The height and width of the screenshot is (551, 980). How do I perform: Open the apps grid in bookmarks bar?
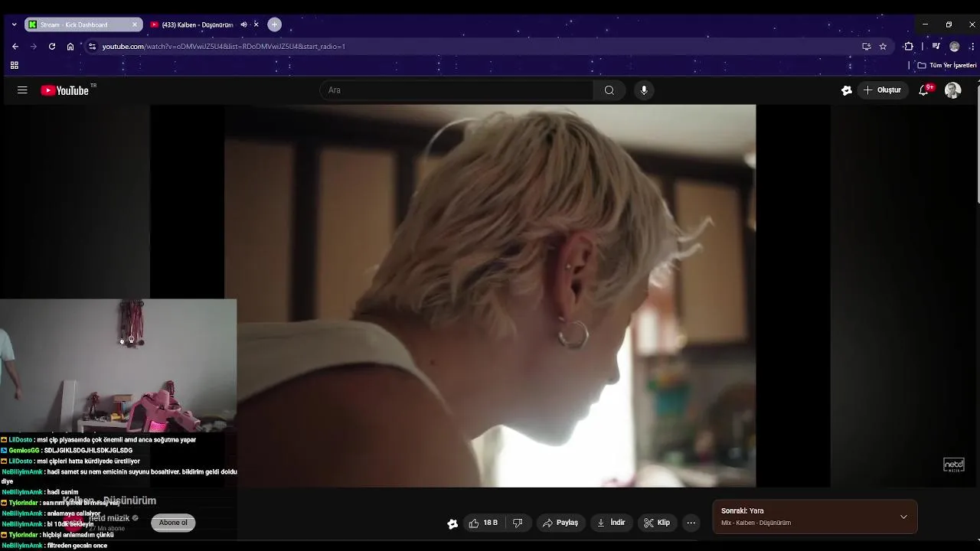(15, 65)
